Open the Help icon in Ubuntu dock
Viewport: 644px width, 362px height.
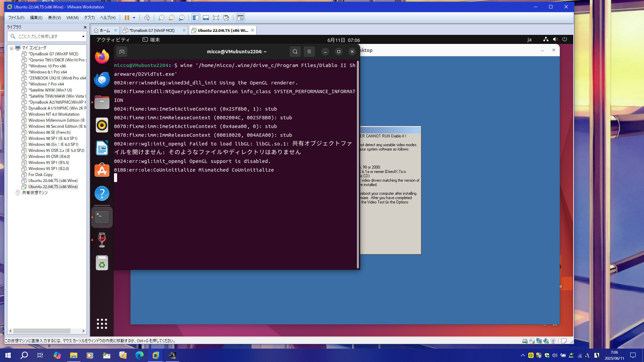click(102, 193)
